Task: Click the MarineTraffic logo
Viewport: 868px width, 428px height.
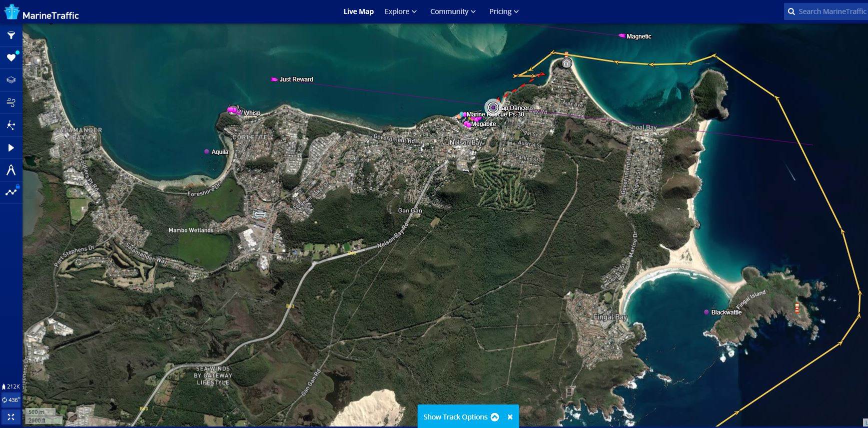Action: click(42, 13)
